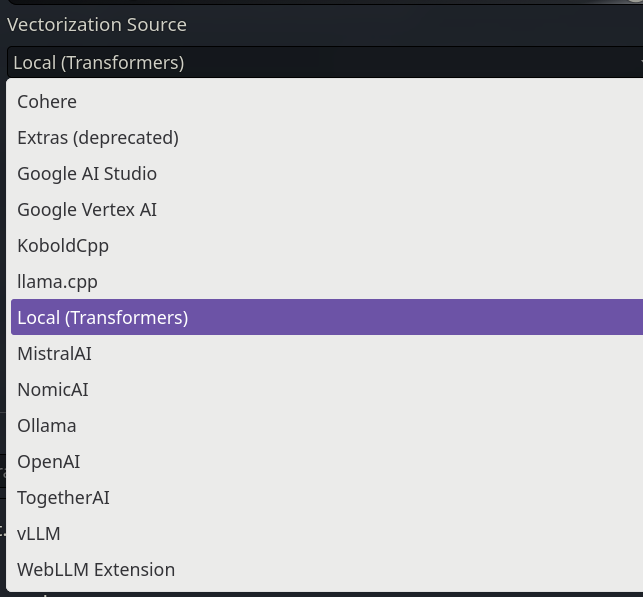The height and width of the screenshot is (597, 643).
Task: Open the Vectorization Source combo box
Action: [x=300, y=62]
